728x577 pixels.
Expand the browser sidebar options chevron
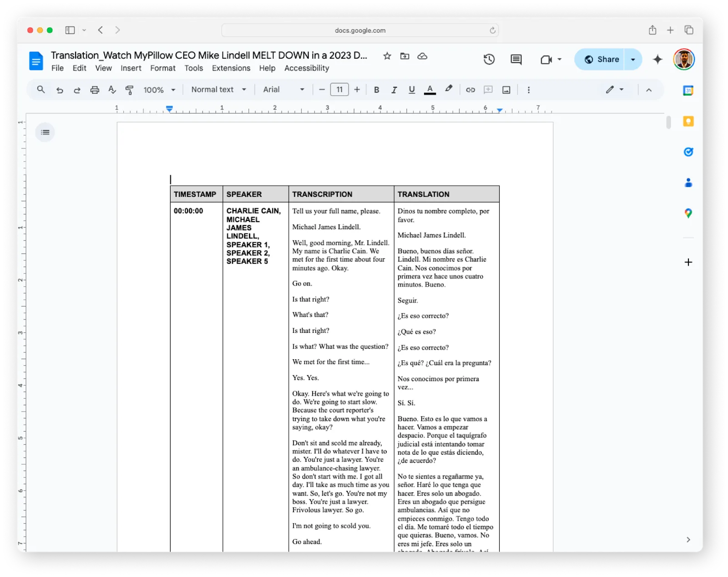84,30
